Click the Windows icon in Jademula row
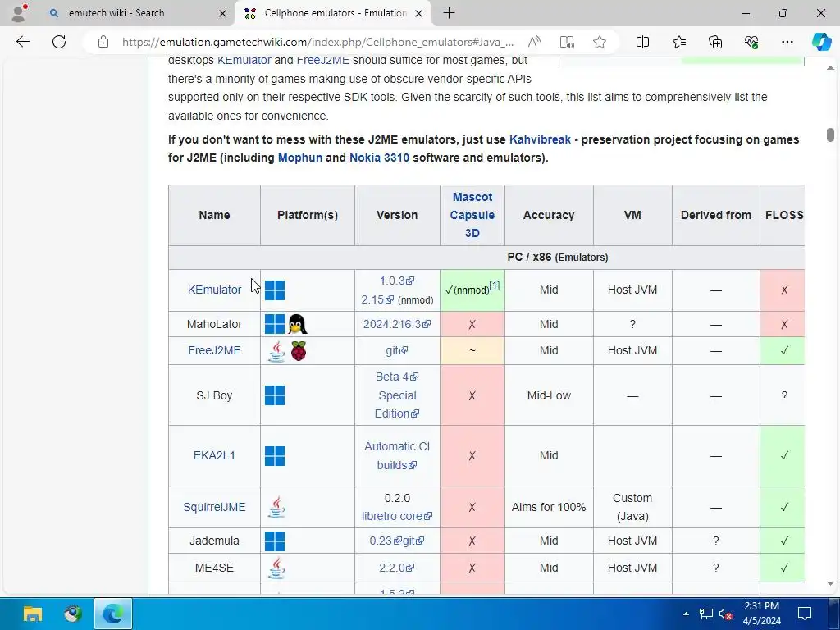 (x=275, y=541)
